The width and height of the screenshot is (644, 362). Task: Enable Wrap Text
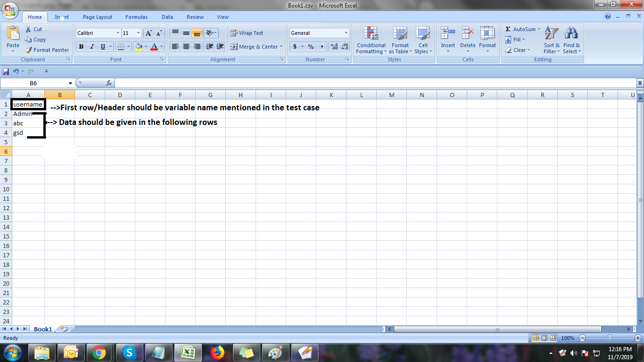coord(247,33)
